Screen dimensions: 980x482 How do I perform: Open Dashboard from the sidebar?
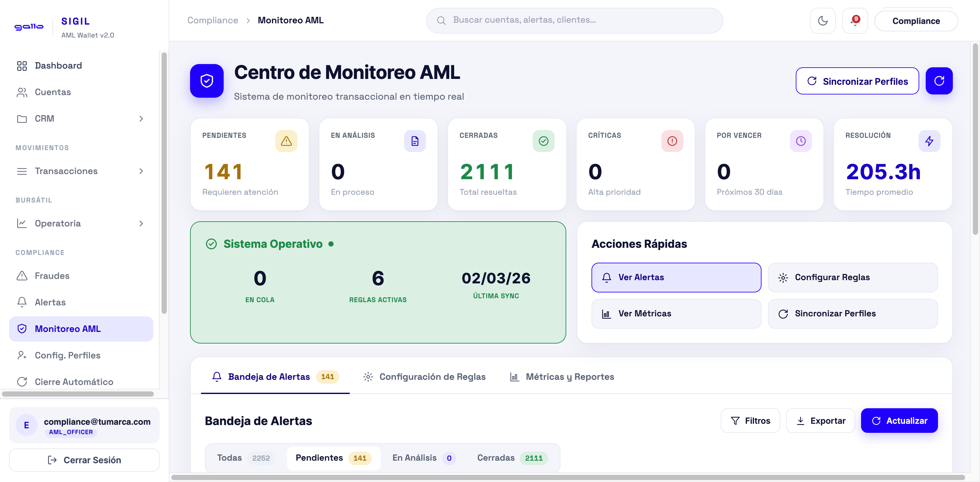tap(81, 65)
